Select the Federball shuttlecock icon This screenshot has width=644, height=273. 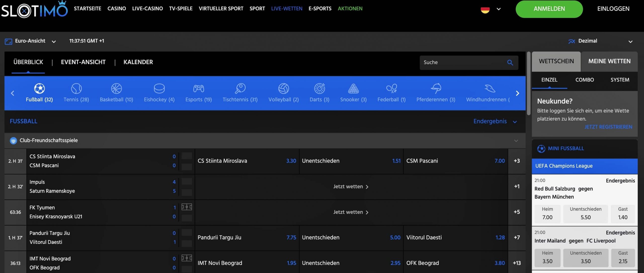391,88
